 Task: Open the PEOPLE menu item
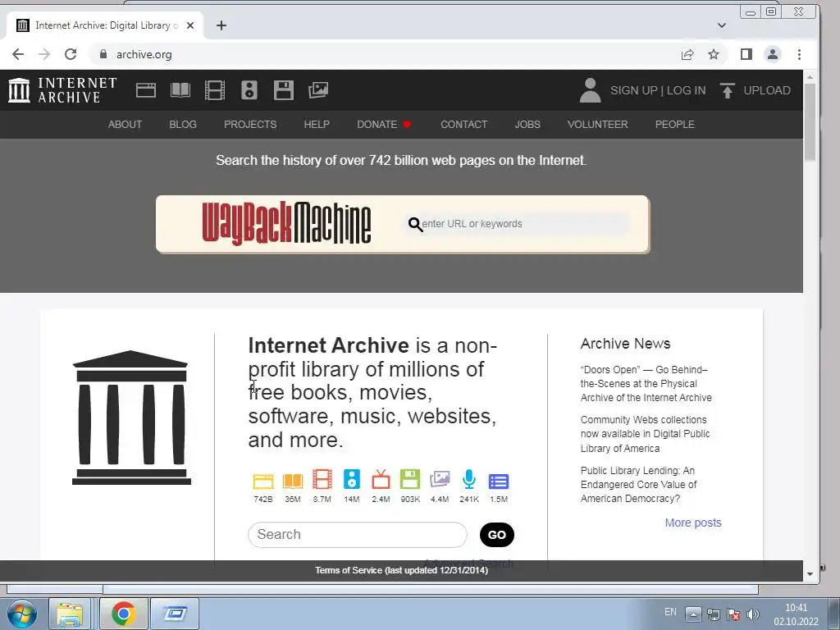674,125
